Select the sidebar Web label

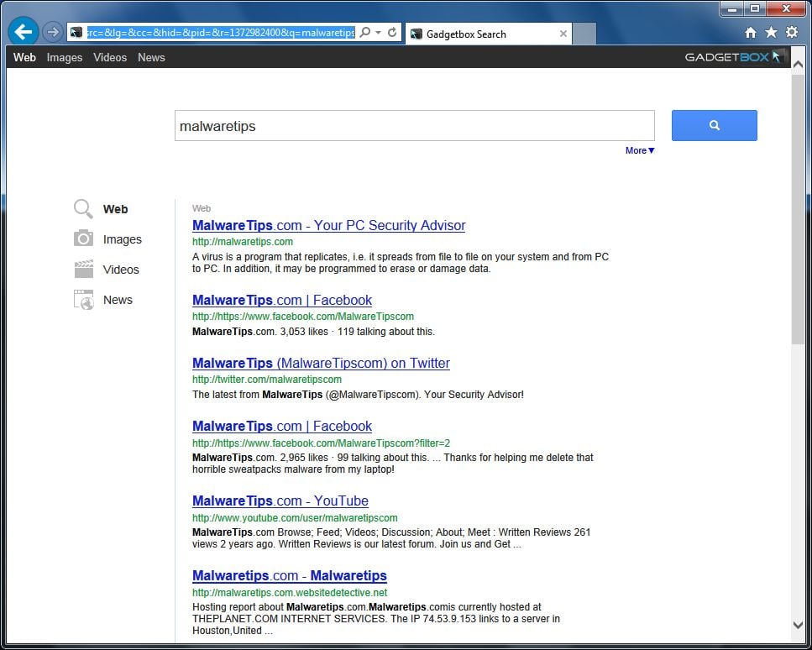(115, 209)
